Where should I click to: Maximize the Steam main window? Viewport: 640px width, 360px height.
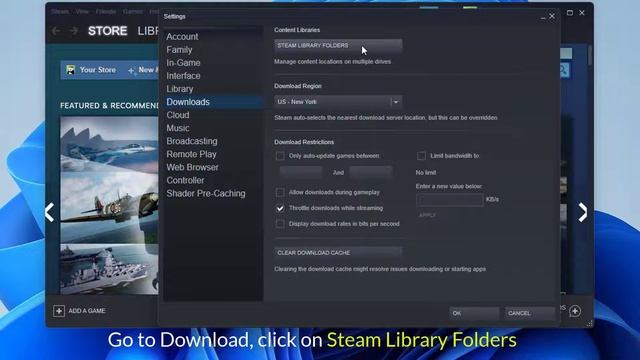pyautogui.click(x=570, y=13)
